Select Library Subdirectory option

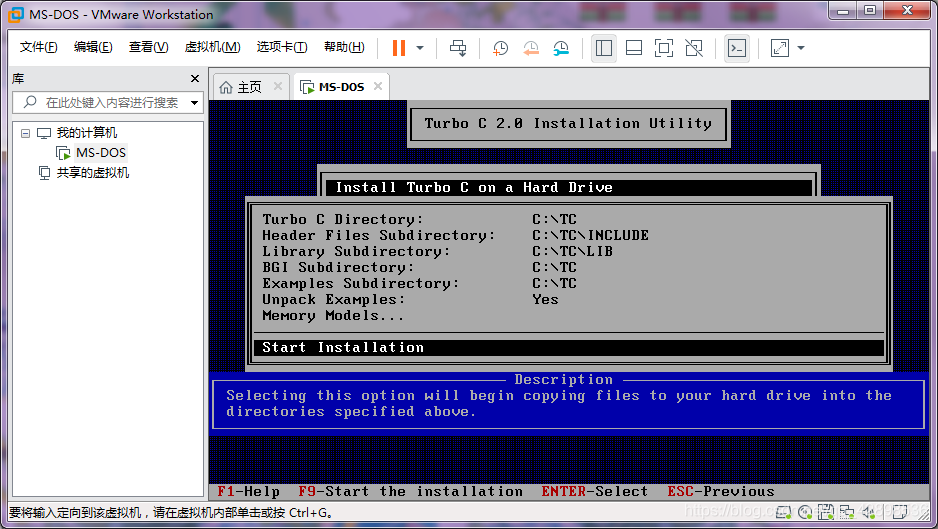pyautogui.click(x=356, y=251)
